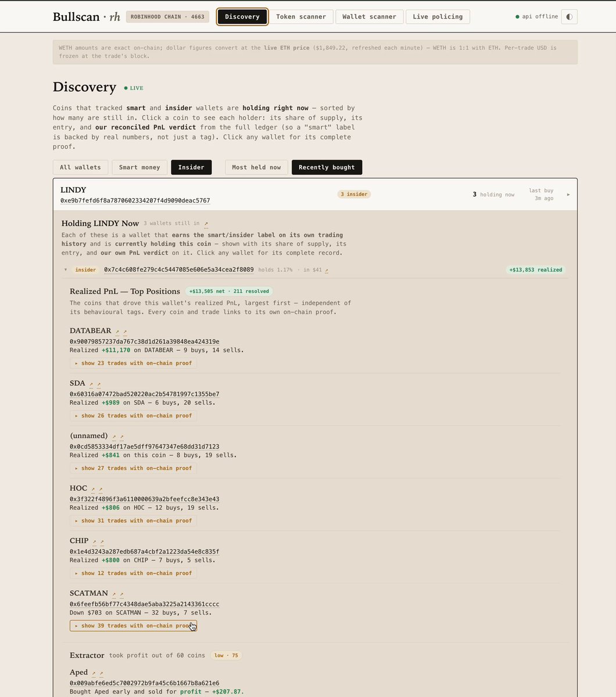Image resolution: width=616 pixels, height=697 pixels.
Task: Open the Token scanner tab
Action: point(301,17)
